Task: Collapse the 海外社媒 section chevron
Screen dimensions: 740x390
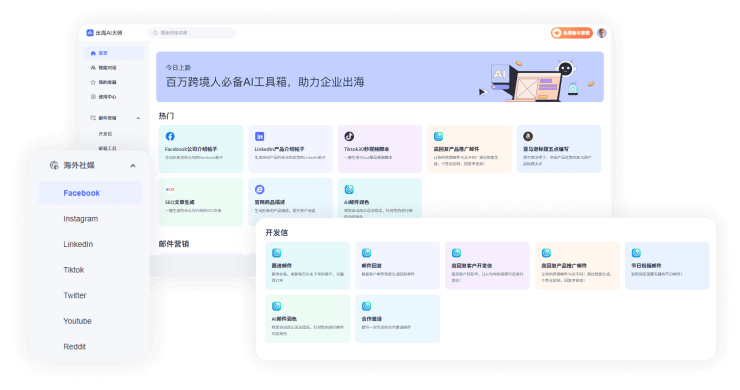Action: pos(133,166)
